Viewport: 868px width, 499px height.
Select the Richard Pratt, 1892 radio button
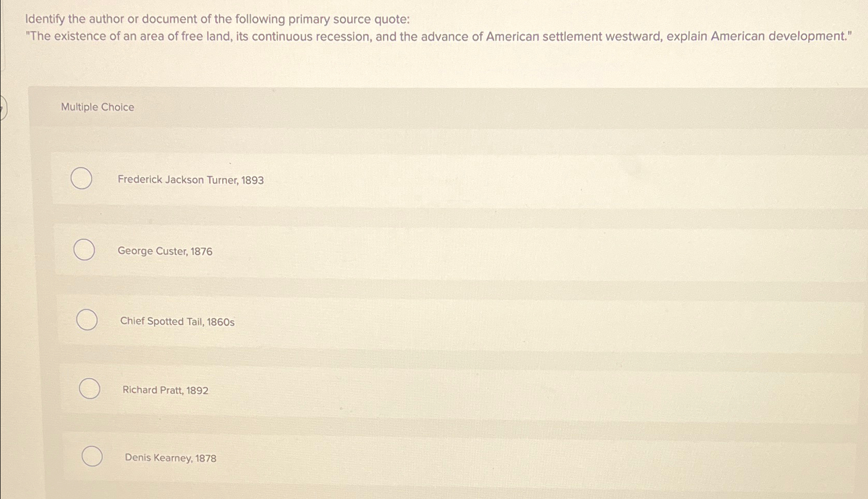(90, 389)
